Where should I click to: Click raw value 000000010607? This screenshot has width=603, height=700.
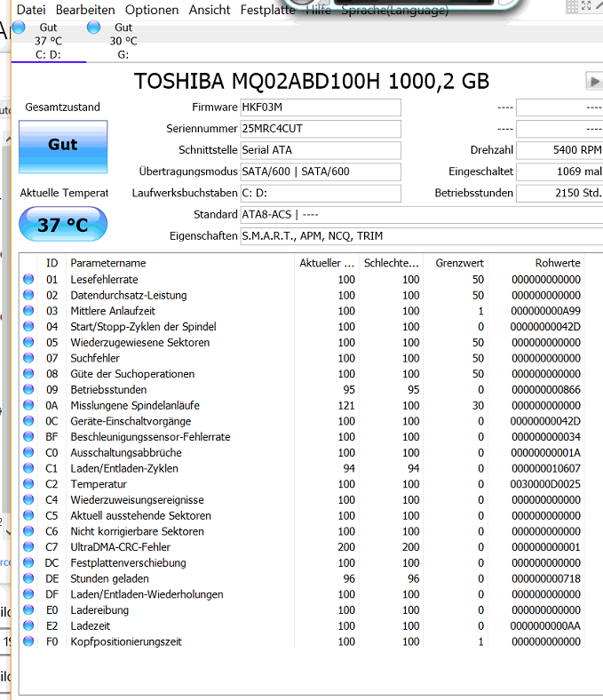[x=545, y=468]
